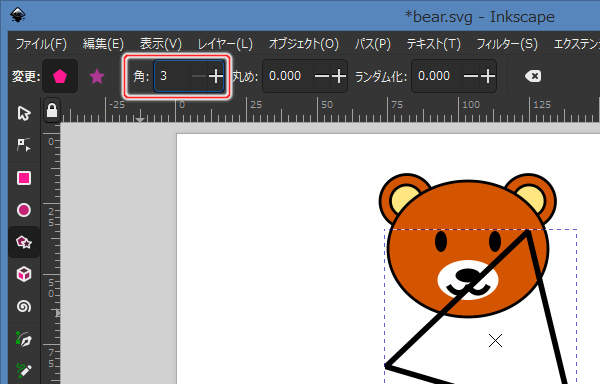600x384 pixels.
Task: Toggle the guide lock padlock icon
Action: pos(52,110)
